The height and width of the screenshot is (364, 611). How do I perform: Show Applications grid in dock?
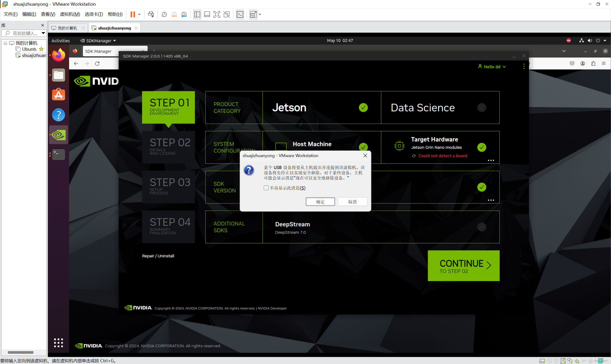pyautogui.click(x=58, y=343)
